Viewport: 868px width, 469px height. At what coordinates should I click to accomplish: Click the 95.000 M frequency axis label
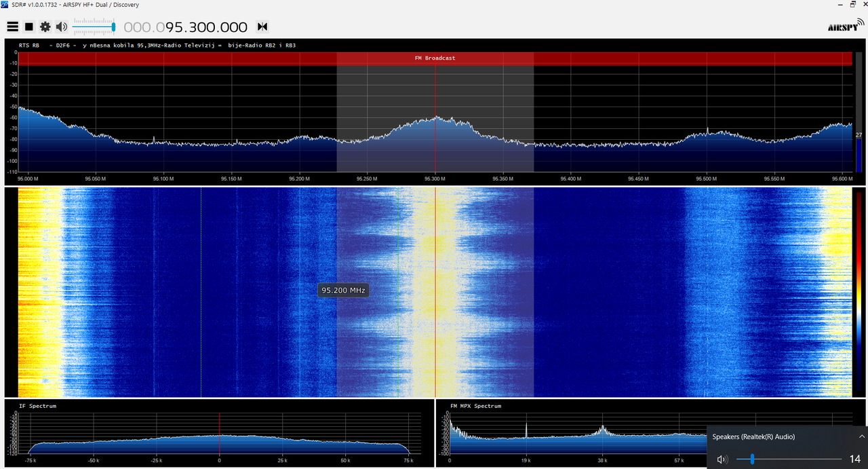click(28, 179)
